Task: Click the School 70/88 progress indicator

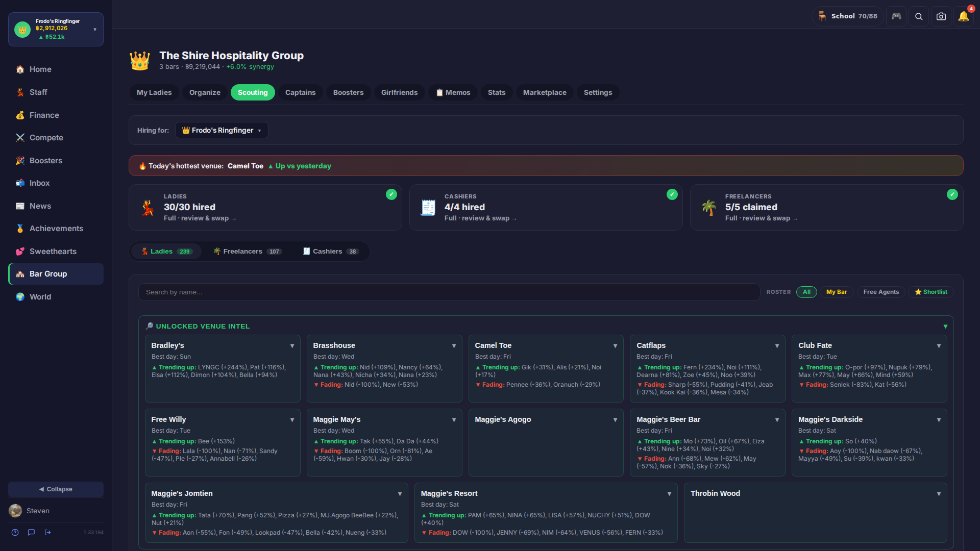Action: click(847, 16)
